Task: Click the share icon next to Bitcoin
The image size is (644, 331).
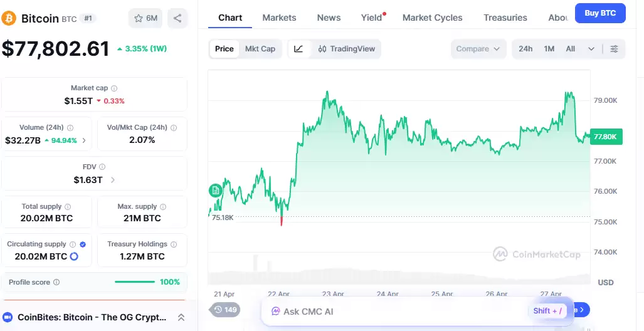Action: (x=178, y=18)
